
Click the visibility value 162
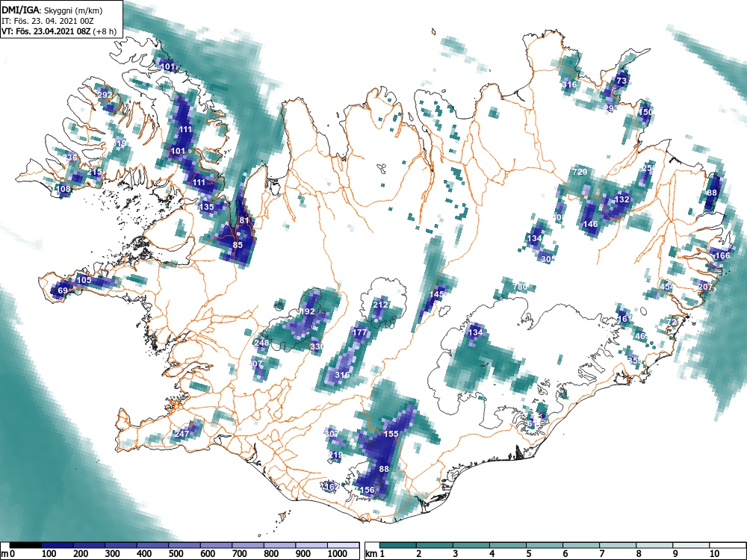click(331, 487)
